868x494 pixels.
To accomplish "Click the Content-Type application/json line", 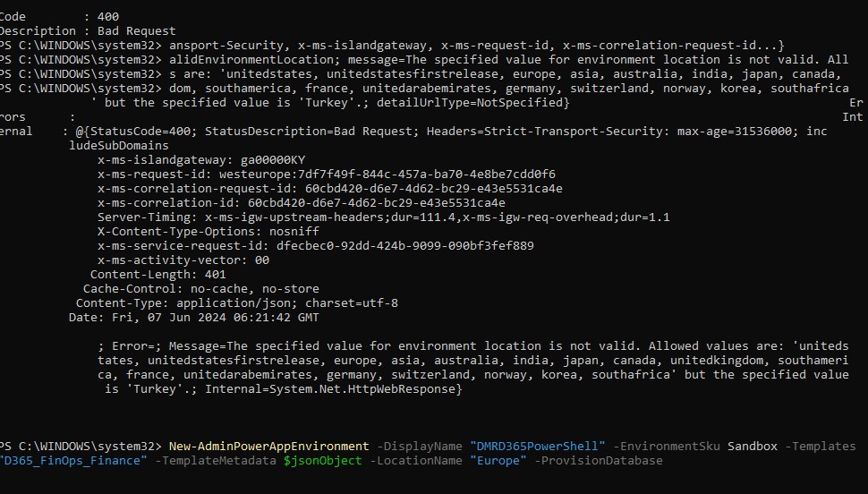I will (237, 303).
